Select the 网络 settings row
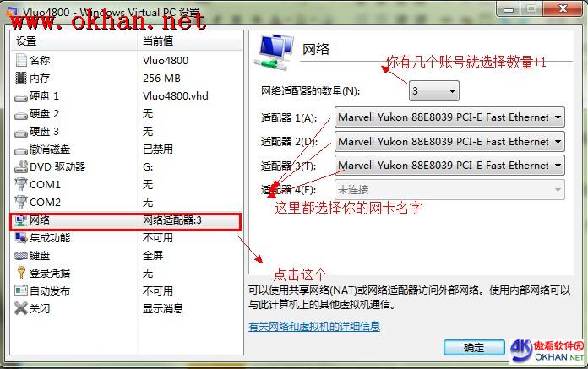The image size is (588, 369). click(x=126, y=221)
